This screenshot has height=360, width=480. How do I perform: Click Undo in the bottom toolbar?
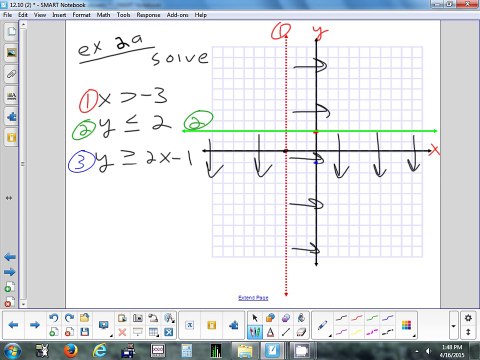pos(53,318)
